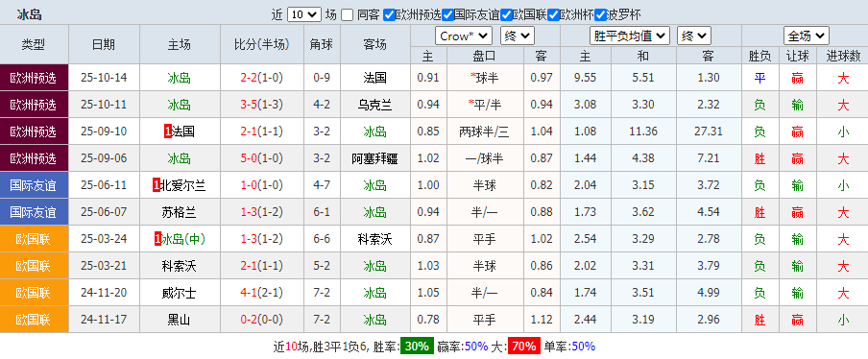Open the 终 dropdown beside Crow*
The image size is (868, 359).
[517, 36]
